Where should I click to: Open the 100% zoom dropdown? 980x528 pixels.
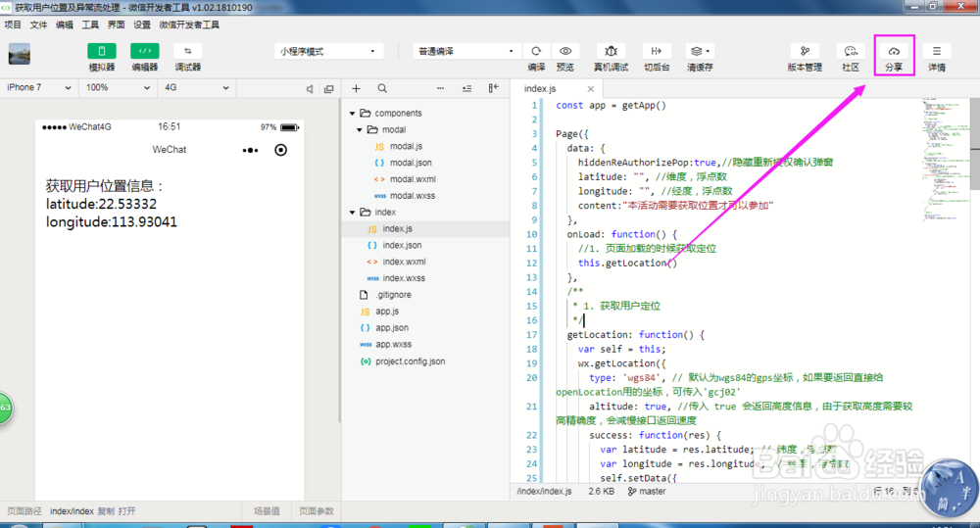pos(118,88)
